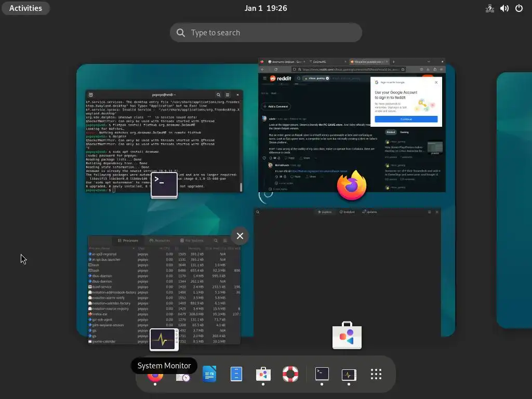
Task: Close the System Monitor window with the X overlay
Action: click(240, 236)
